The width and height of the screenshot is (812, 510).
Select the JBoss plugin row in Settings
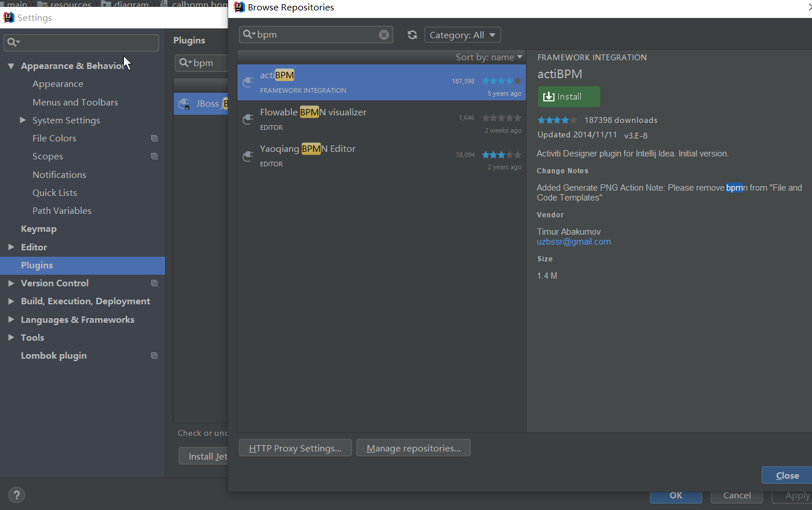[201, 104]
